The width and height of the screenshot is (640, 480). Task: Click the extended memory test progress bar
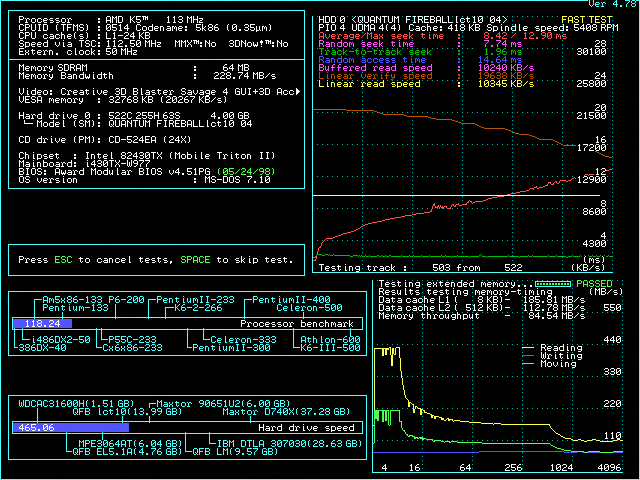point(553,284)
